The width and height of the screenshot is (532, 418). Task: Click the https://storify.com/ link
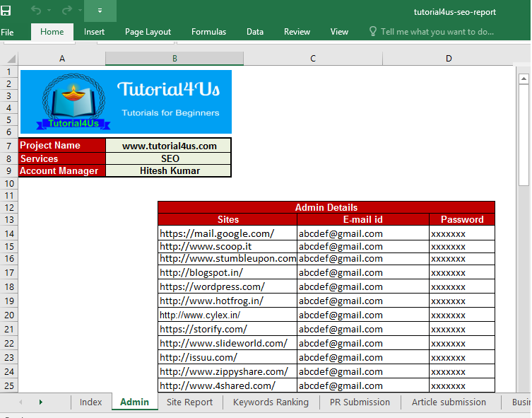coord(203,329)
